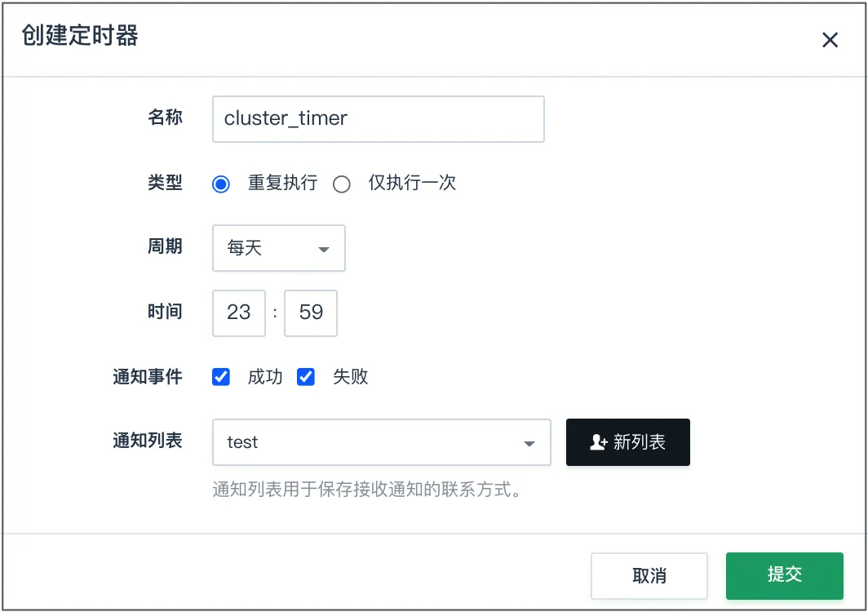The height and width of the screenshot is (612, 868).
Task: Click the 仅执行一次 label text
Action: (x=412, y=183)
